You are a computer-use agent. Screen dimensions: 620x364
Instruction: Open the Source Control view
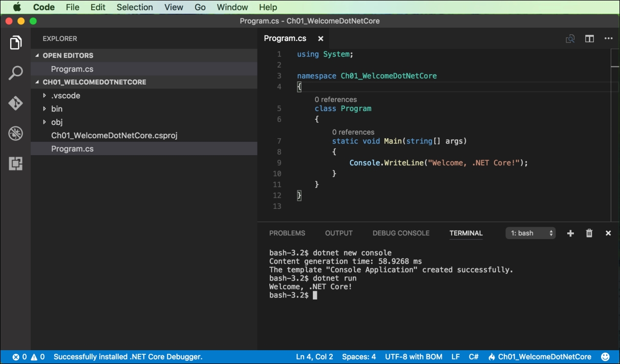pyautogui.click(x=16, y=103)
